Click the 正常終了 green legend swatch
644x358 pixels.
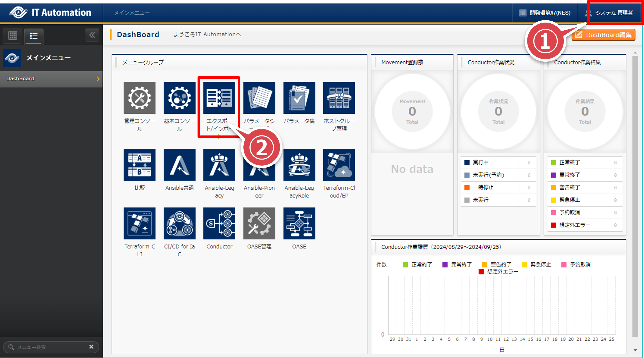pyautogui.click(x=405, y=265)
